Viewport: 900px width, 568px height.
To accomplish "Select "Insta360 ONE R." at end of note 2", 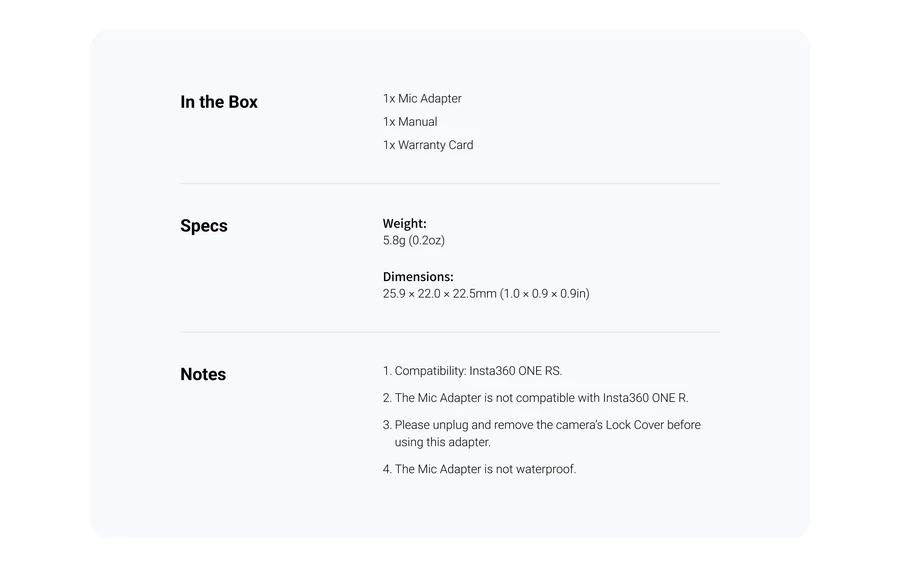I will pyautogui.click(x=646, y=398).
